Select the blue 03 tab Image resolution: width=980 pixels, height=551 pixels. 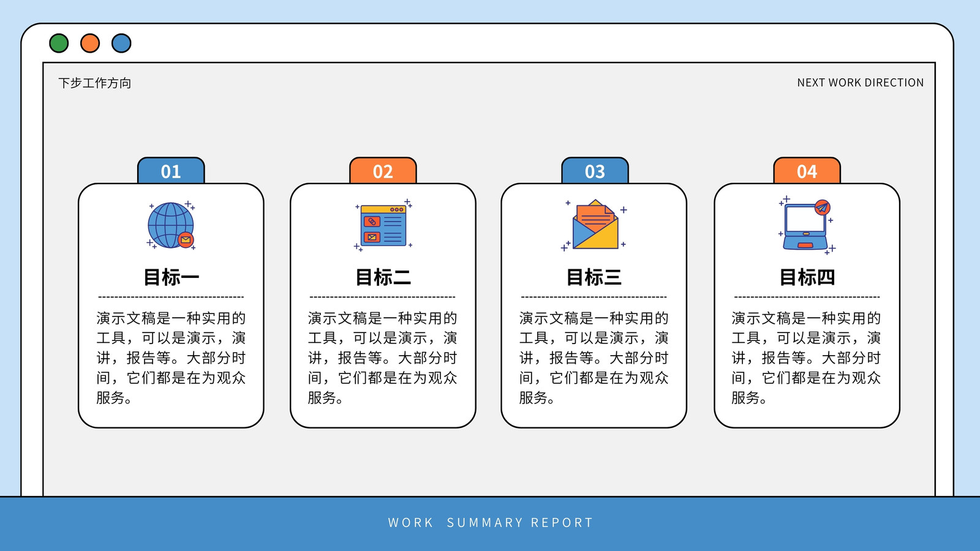pos(595,171)
